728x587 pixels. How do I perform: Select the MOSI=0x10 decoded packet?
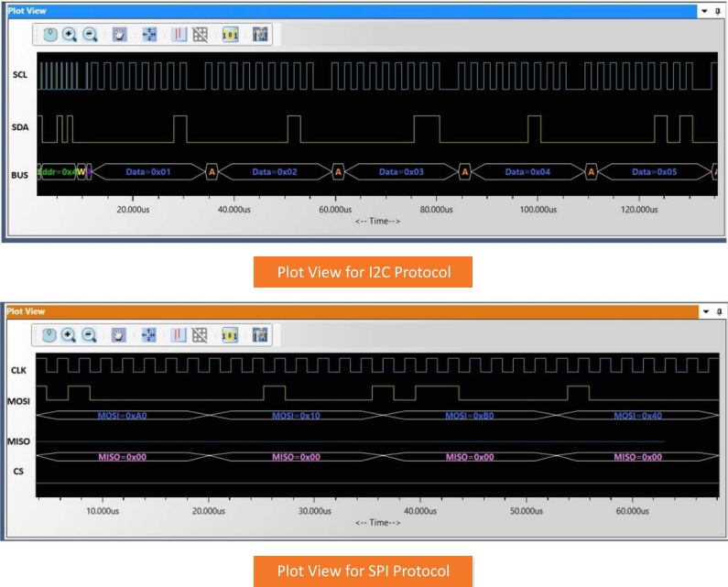tap(296, 416)
